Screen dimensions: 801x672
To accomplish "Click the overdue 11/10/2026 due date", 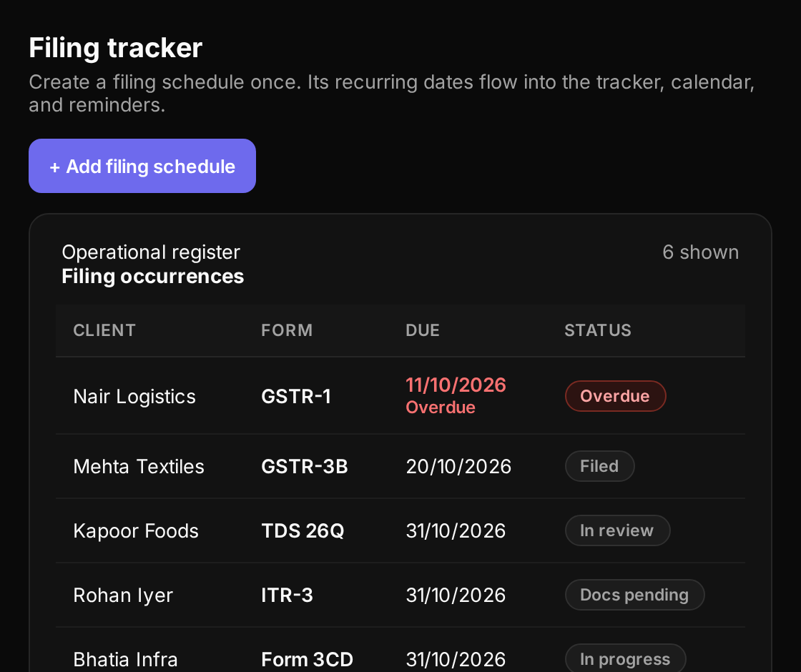I will pyautogui.click(x=456, y=385).
